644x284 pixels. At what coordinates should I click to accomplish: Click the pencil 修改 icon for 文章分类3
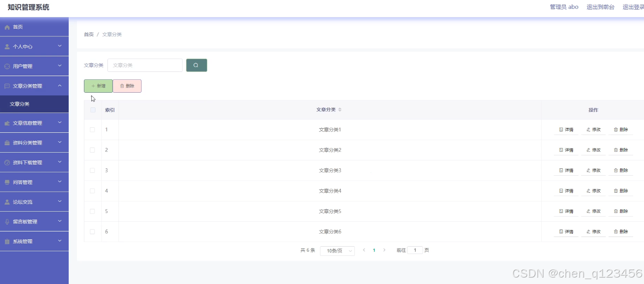pos(588,170)
